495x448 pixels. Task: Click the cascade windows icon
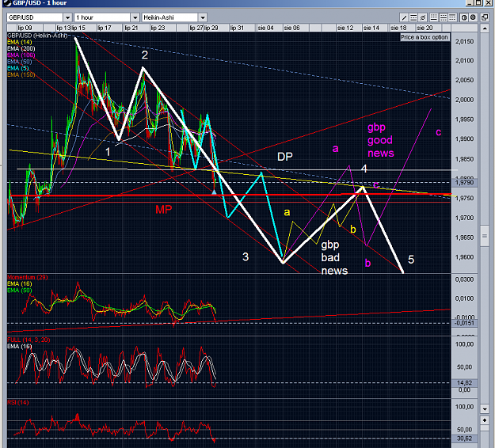pyautogui.click(x=485, y=17)
